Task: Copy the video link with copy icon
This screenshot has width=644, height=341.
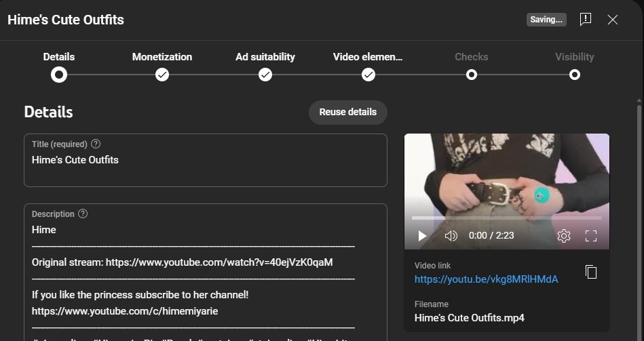Action: [x=590, y=272]
